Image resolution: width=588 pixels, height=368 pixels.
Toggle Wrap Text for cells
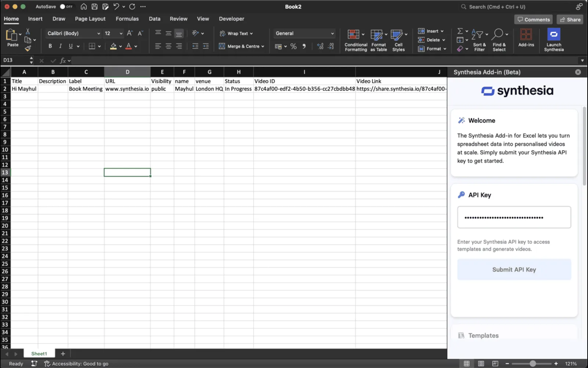[236, 33]
